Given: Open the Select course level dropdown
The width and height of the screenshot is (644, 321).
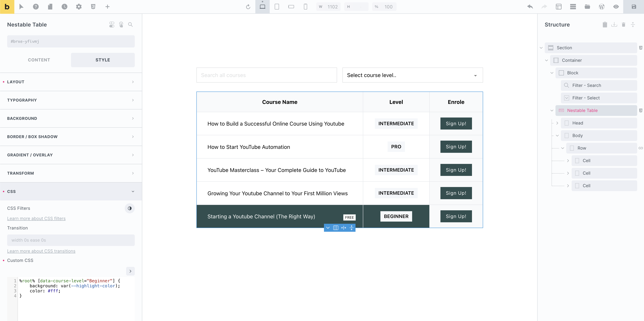Looking at the screenshot, I should (412, 75).
